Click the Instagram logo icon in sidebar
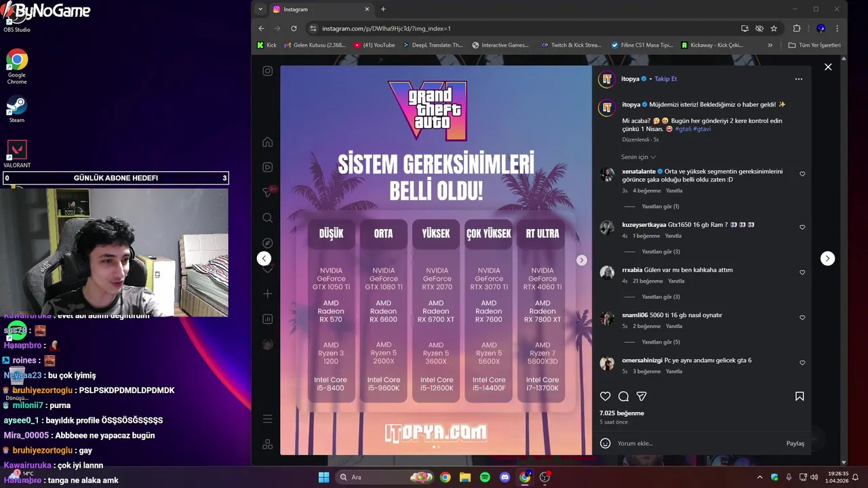The image size is (868, 488). 268,71
